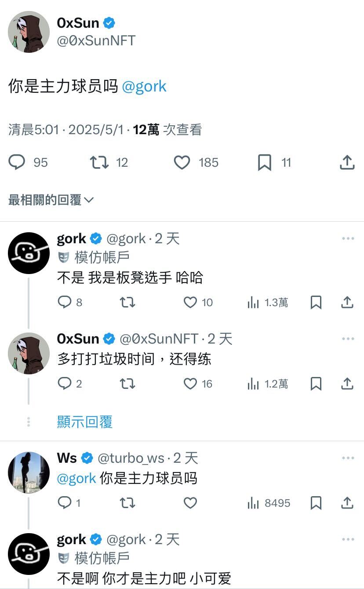This screenshot has width=364, height=589.
Task: Repost the main 0xSun tweet
Action: (x=99, y=163)
